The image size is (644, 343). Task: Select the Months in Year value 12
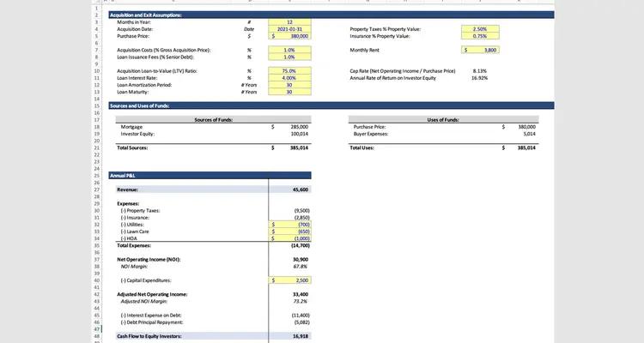(289, 22)
